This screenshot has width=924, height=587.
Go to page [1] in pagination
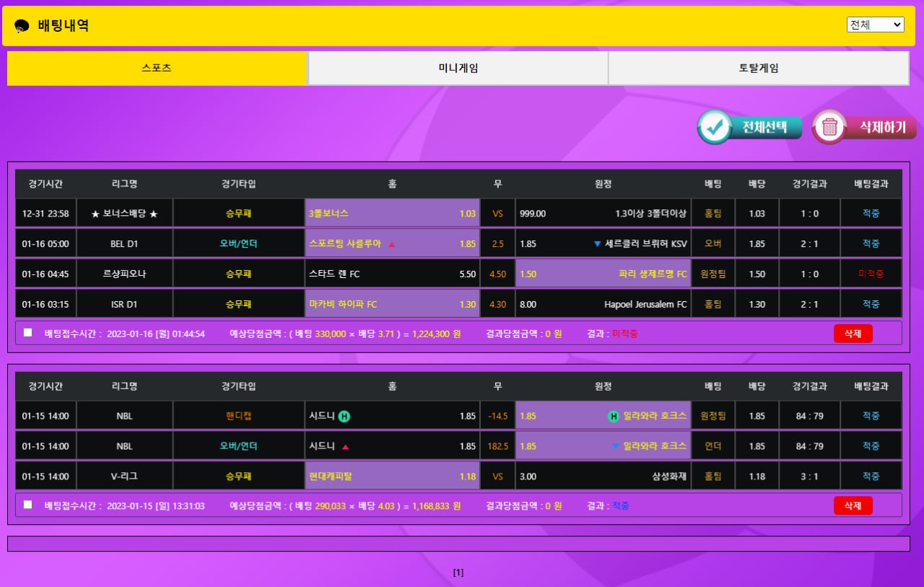click(458, 573)
